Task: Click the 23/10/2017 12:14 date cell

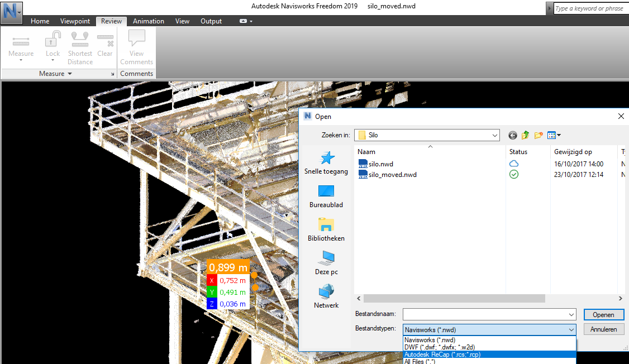Action: pos(579,175)
